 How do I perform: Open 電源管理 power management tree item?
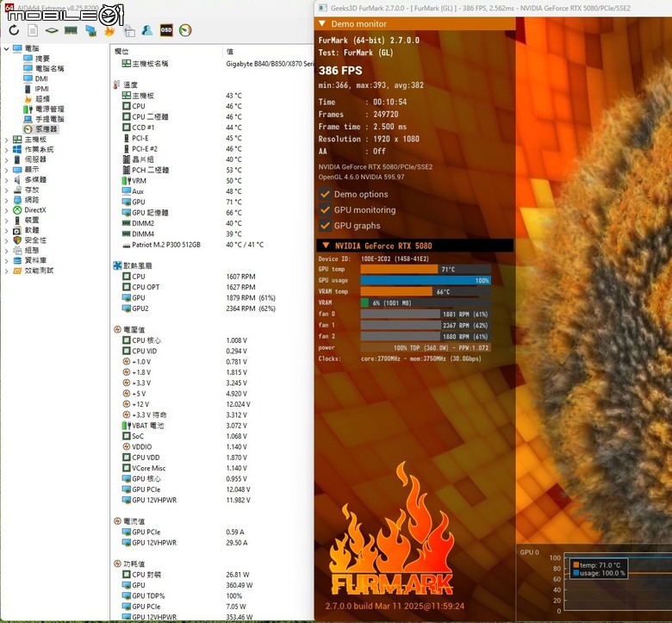pos(49,109)
